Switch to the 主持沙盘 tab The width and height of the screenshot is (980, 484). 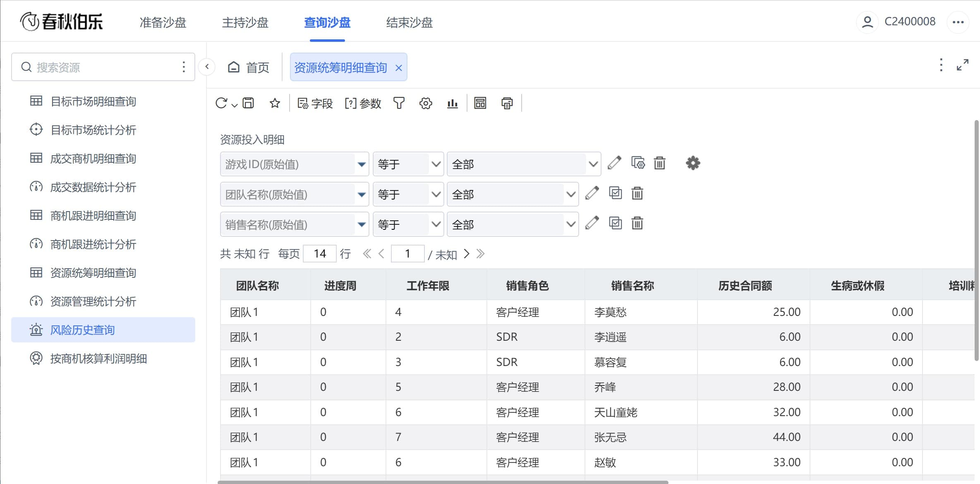coord(245,22)
